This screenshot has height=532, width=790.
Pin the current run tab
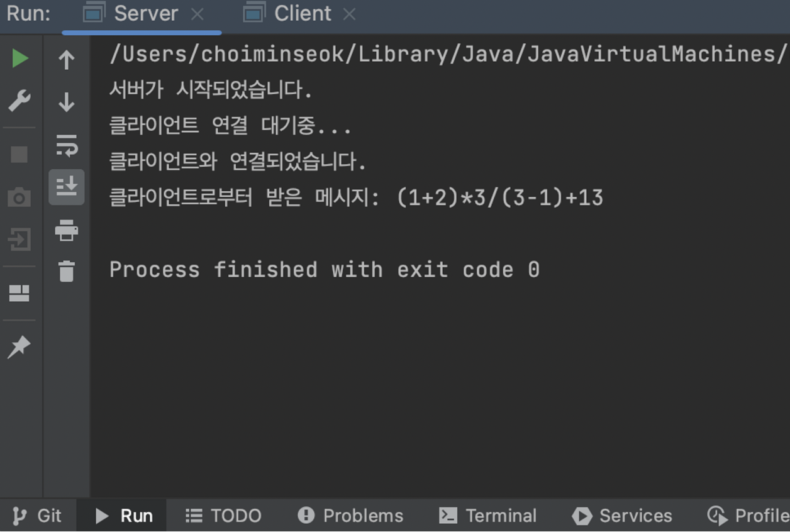coord(19,346)
